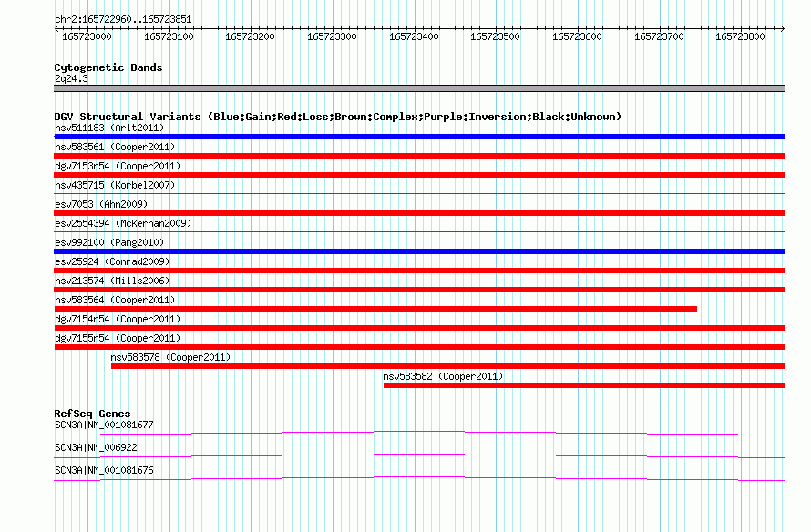The height and width of the screenshot is (532, 811).
Task: Click the magenta line of SCN3A|NM_006922
Action: (419, 456)
